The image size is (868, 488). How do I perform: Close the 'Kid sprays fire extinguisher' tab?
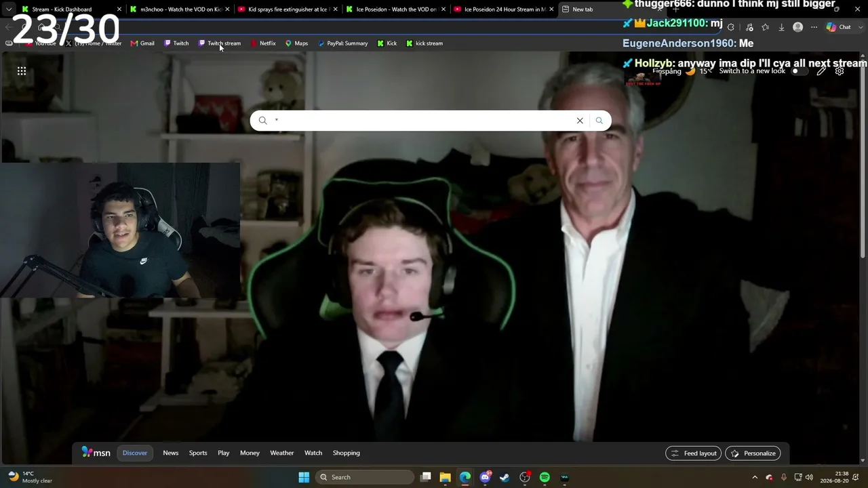pyautogui.click(x=335, y=9)
